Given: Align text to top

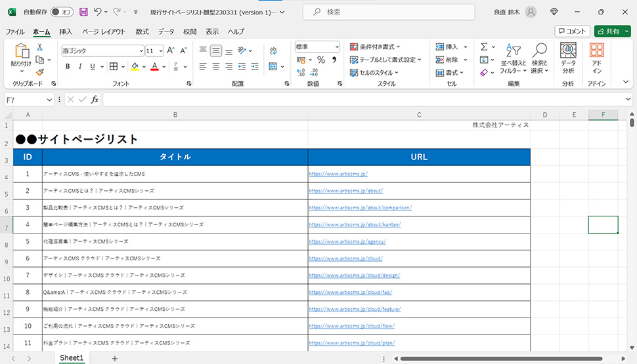Looking at the screenshot, I should click(203, 51).
